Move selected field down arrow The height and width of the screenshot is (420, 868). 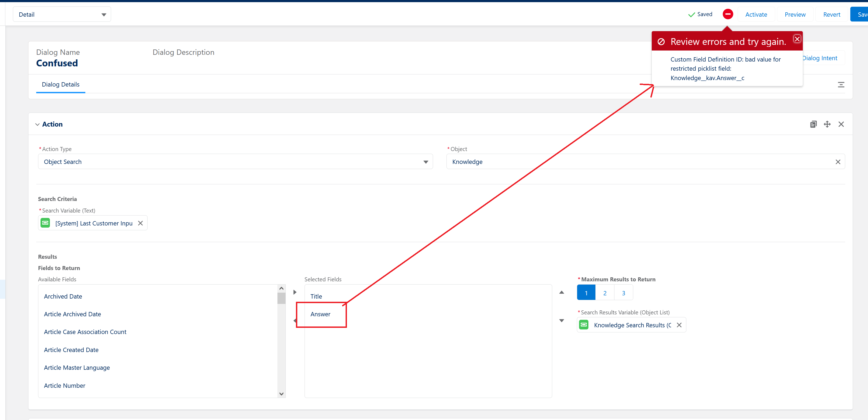click(x=561, y=321)
